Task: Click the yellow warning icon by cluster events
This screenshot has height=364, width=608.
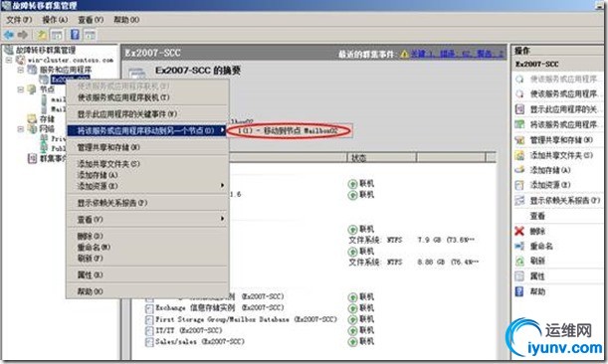Action: point(404,54)
